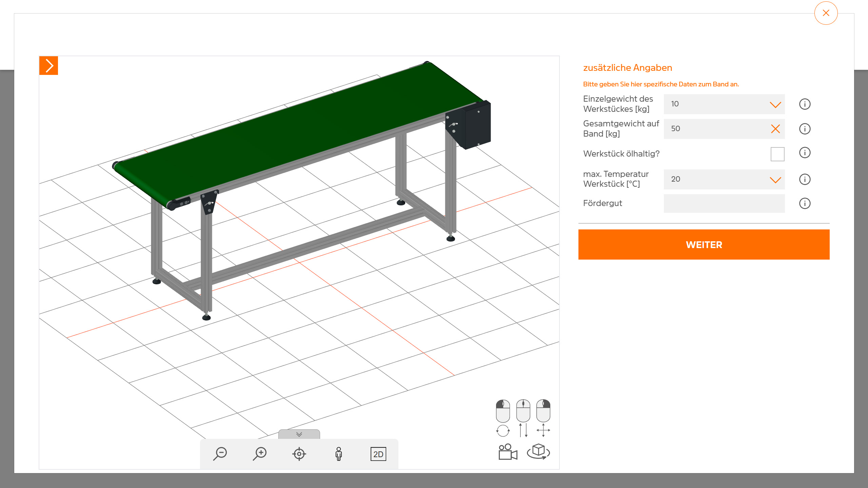Close the configurator dialog
The width and height of the screenshot is (868, 488).
[x=826, y=13]
